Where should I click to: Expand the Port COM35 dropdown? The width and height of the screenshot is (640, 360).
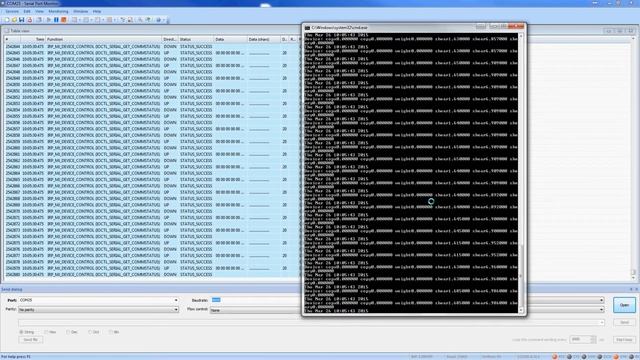click(176, 300)
